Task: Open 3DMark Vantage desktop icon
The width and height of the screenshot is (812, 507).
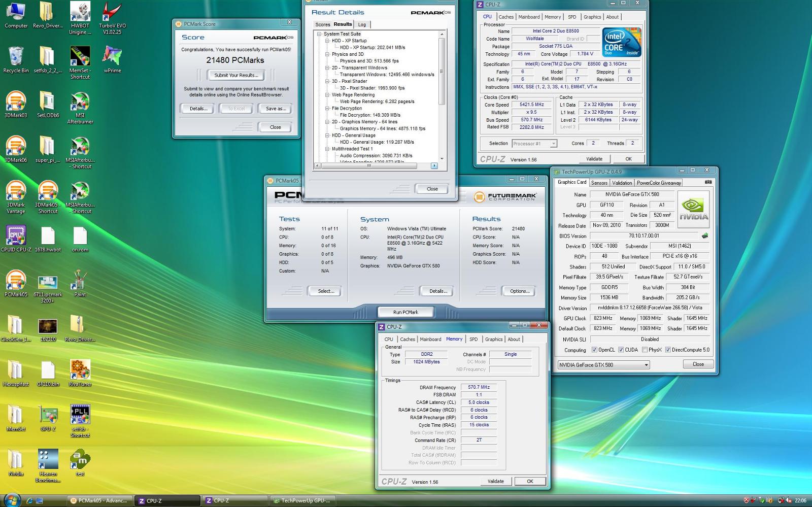Action: point(16,197)
